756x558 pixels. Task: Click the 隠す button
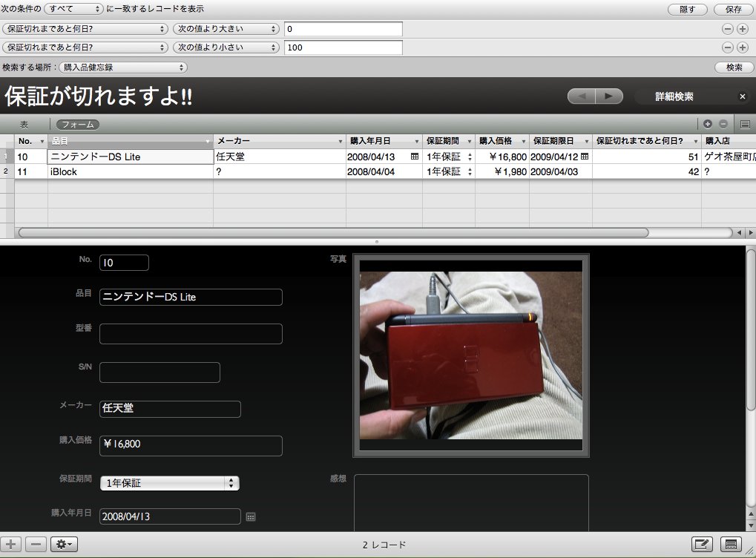(688, 9)
